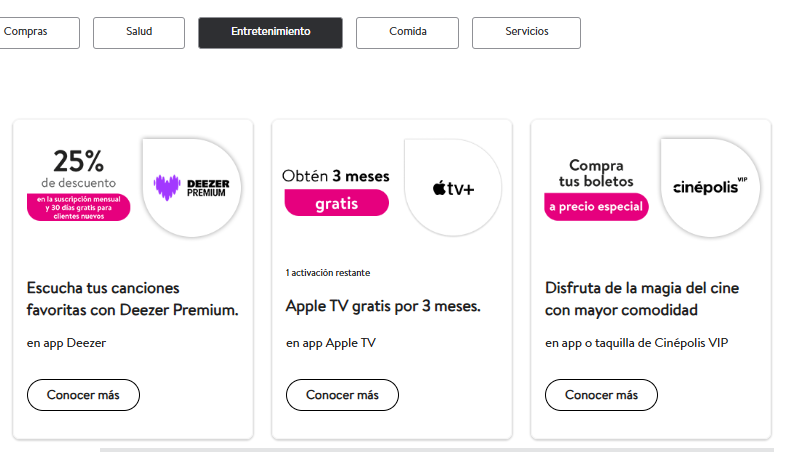The height and width of the screenshot is (465, 794).
Task: Click the pink Deezer subscription terms badge
Action: [78, 207]
